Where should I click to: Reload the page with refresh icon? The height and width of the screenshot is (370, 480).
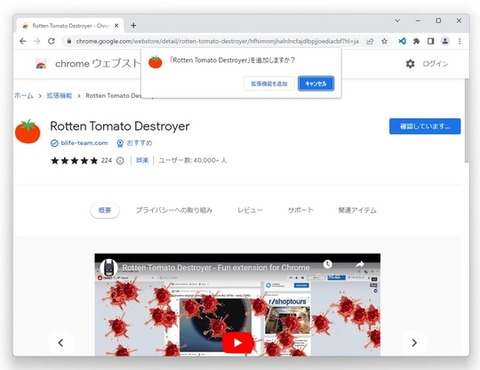51,41
